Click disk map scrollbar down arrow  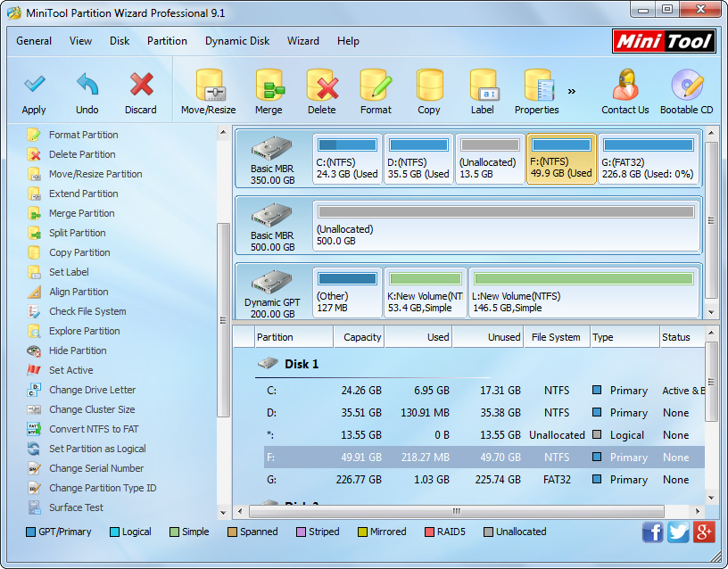coord(711,312)
